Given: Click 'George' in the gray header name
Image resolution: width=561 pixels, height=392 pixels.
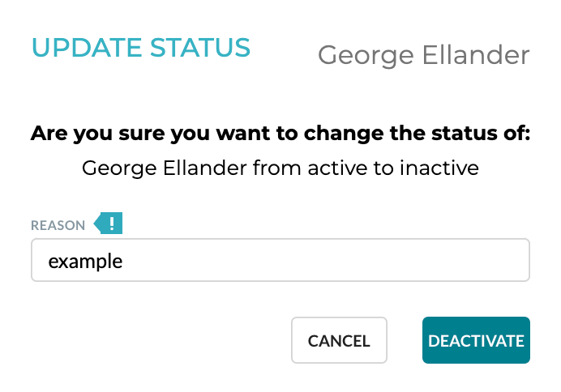Looking at the screenshot, I should click(366, 56).
